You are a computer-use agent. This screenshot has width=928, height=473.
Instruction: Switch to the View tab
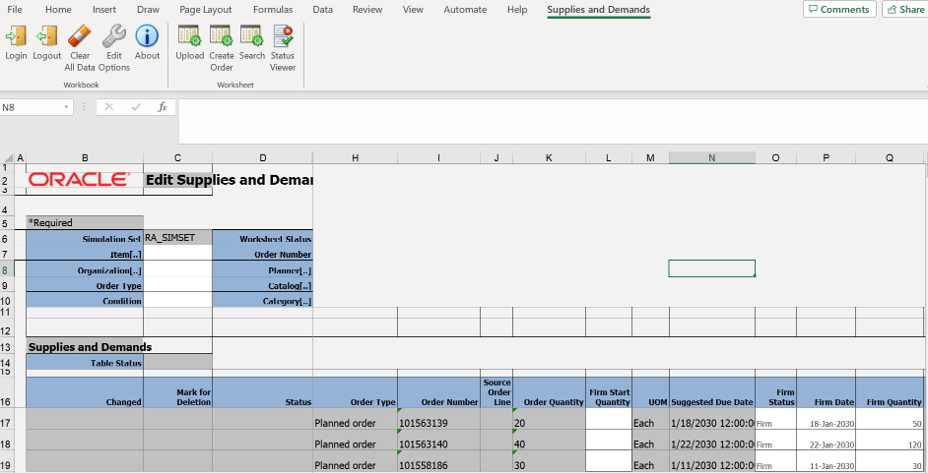pos(413,9)
